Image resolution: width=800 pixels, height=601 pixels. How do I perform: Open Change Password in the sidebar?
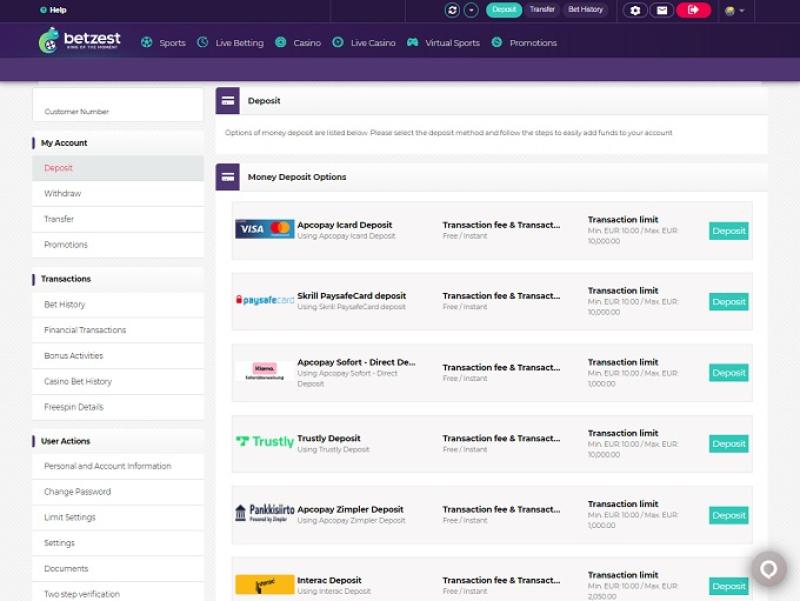[118, 492]
